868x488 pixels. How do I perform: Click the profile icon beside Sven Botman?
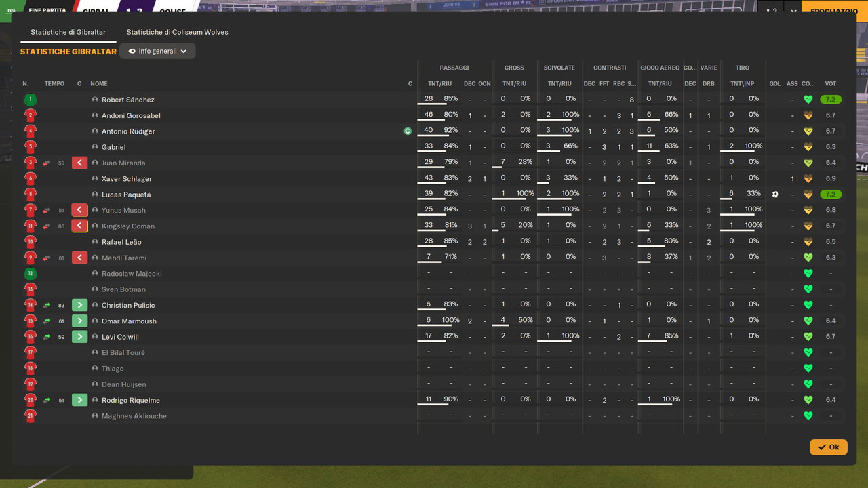click(x=95, y=289)
